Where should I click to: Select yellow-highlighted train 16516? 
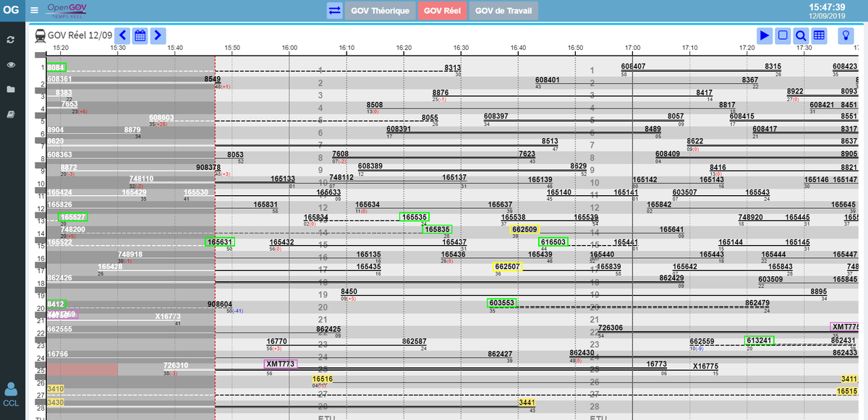(323, 379)
